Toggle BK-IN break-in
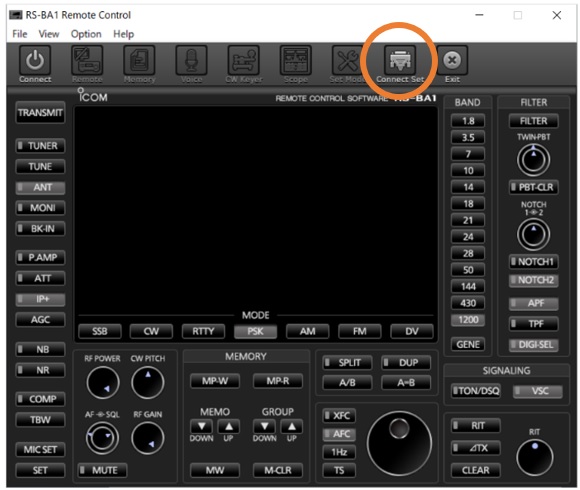This screenshot has width=580, height=490. point(40,229)
